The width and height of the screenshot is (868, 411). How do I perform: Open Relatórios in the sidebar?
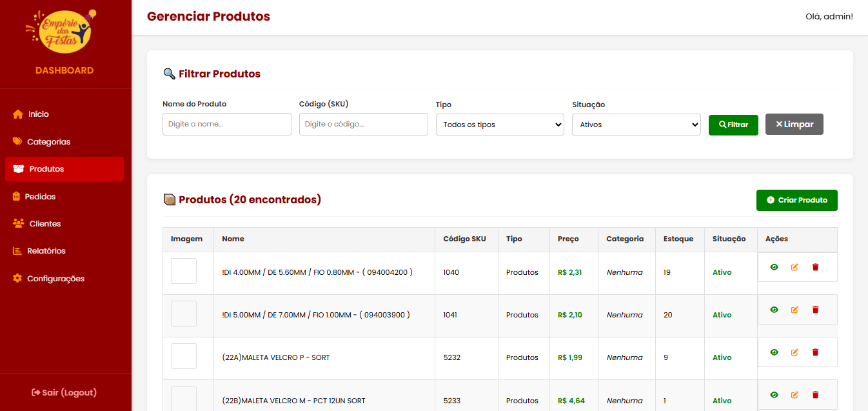pos(46,251)
